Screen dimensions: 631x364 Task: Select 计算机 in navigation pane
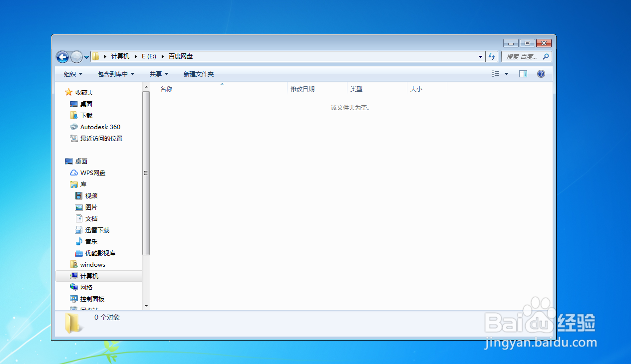pyautogui.click(x=89, y=276)
